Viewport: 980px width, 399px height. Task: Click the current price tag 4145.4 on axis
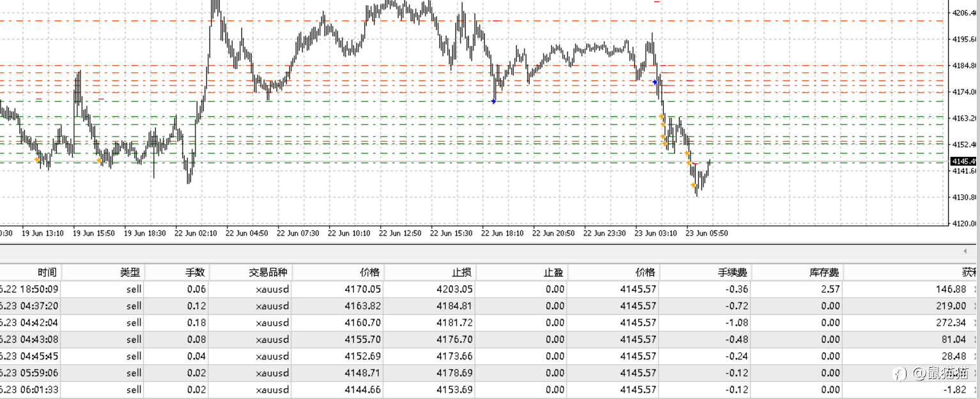coord(965,162)
